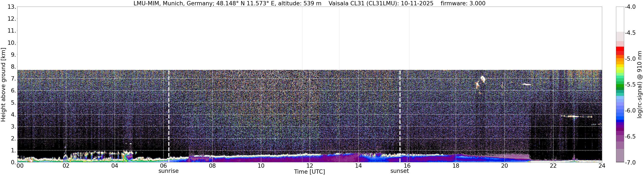
Task: Click the bright cloud echo near 19 UTC
Action: (x=483, y=79)
